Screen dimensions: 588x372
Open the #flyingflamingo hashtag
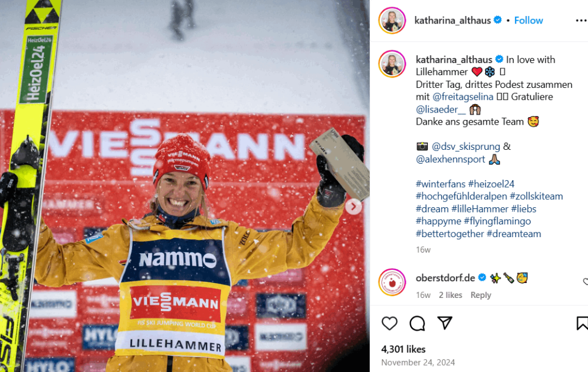point(497,221)
